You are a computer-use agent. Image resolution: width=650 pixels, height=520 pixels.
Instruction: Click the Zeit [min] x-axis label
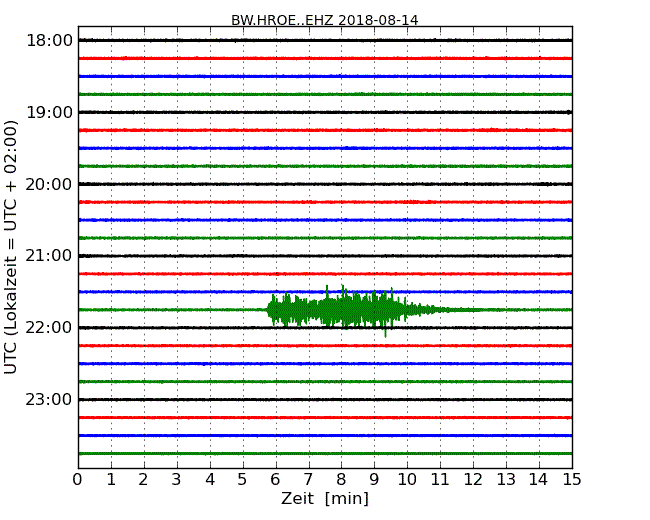(x=325, y=498)
